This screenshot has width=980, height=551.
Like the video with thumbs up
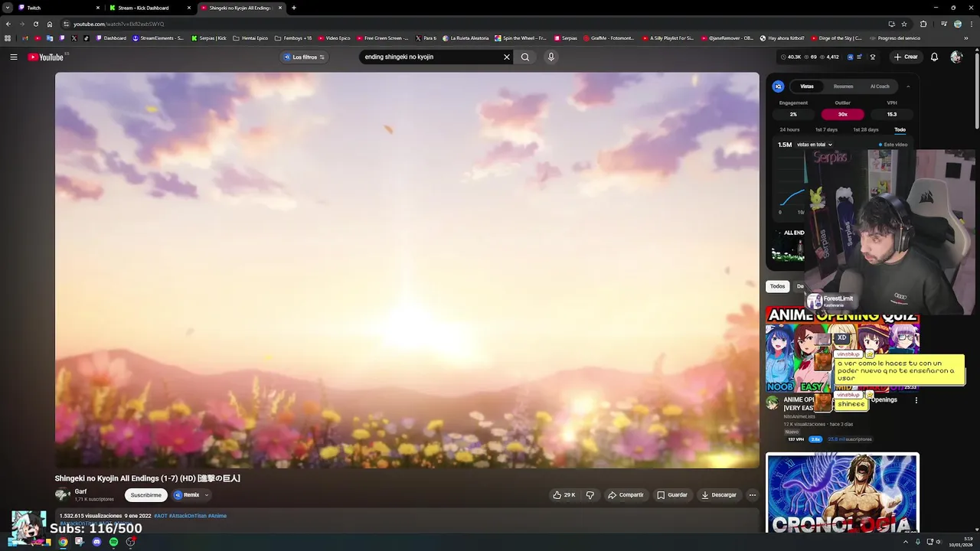pos(563,495)
